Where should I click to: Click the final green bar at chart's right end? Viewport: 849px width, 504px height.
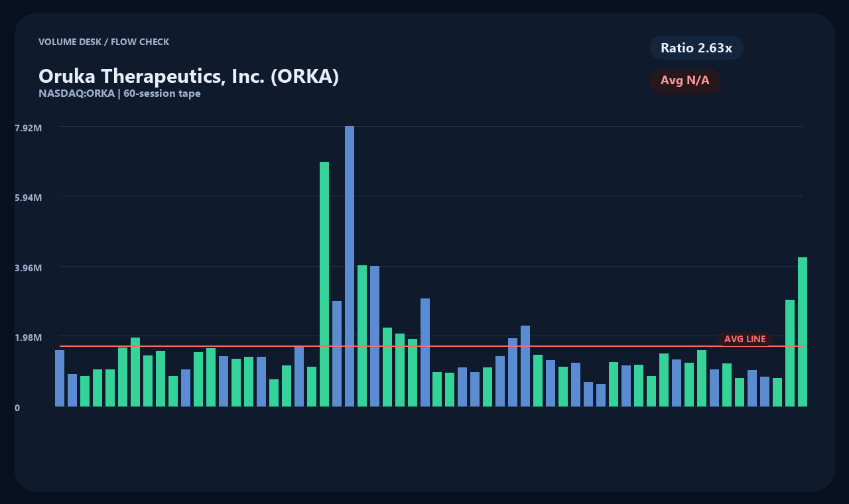click(x=803, y=332)
